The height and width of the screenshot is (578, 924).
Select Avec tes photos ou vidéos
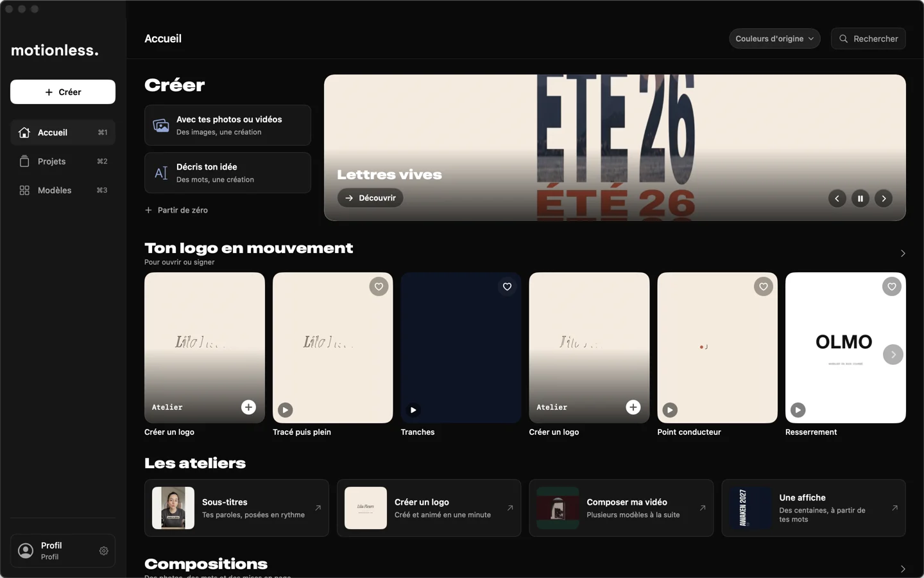[228, 125]
